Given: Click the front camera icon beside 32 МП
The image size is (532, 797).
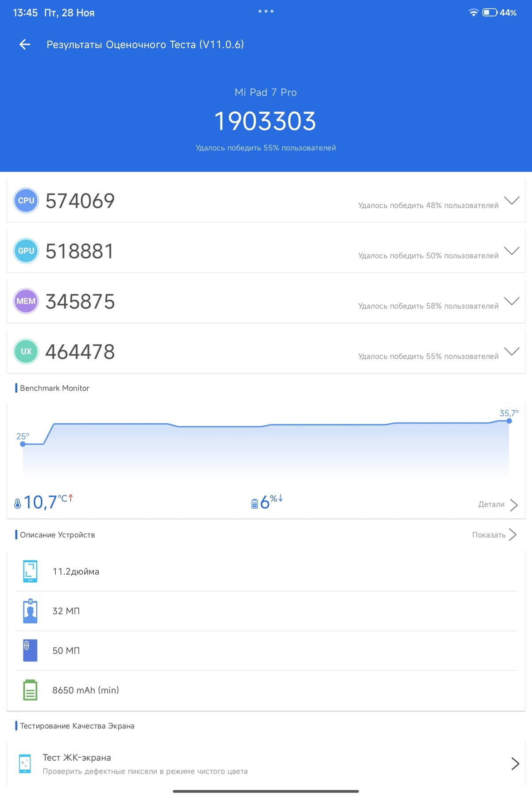Looking at the screenshot, I should pos(30,611).
